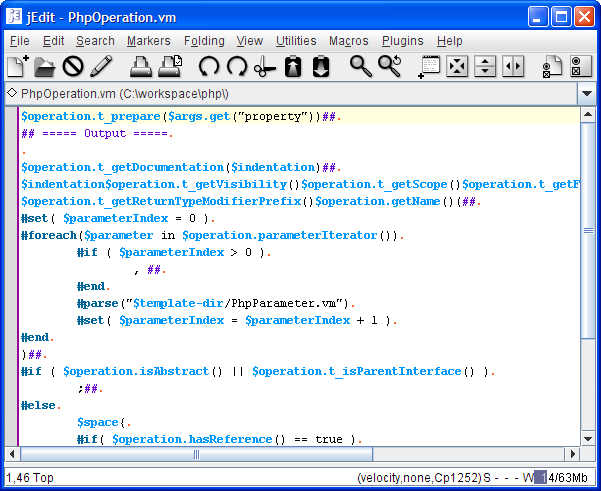Open the Search menu

(x=95, y=41)
